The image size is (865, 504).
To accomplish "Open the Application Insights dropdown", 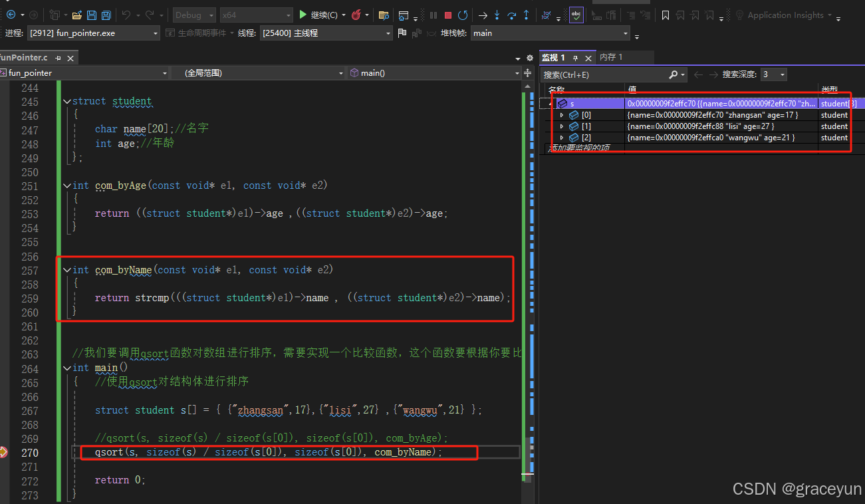I will 829,15.
